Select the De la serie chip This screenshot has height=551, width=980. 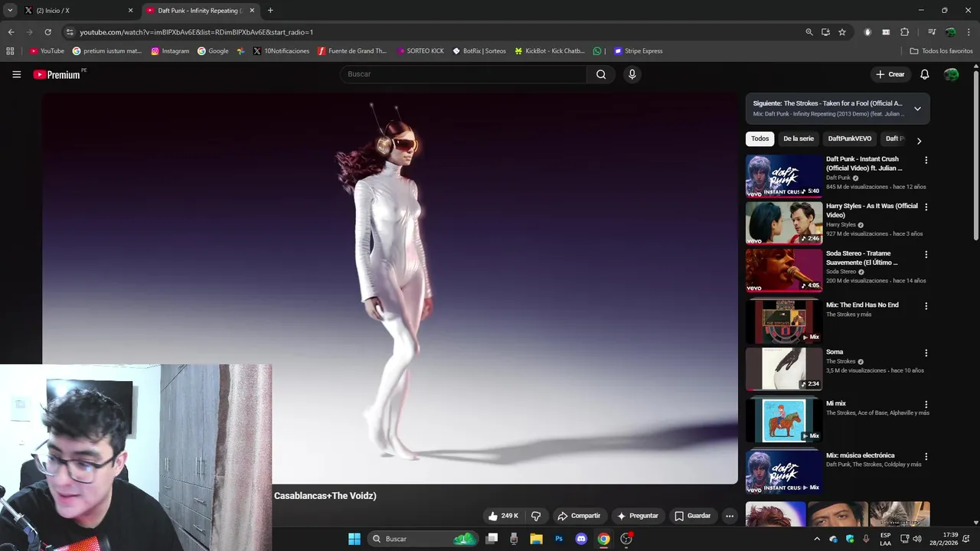799,139
